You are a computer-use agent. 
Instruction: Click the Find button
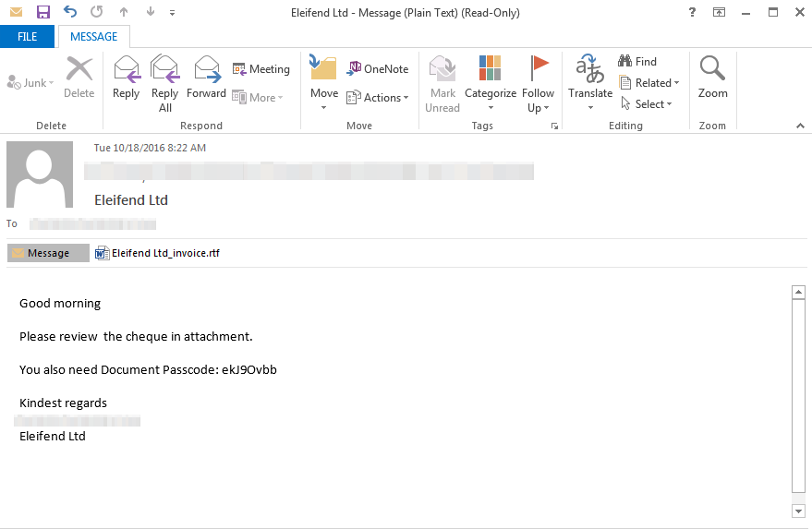[x=637, y=62]
